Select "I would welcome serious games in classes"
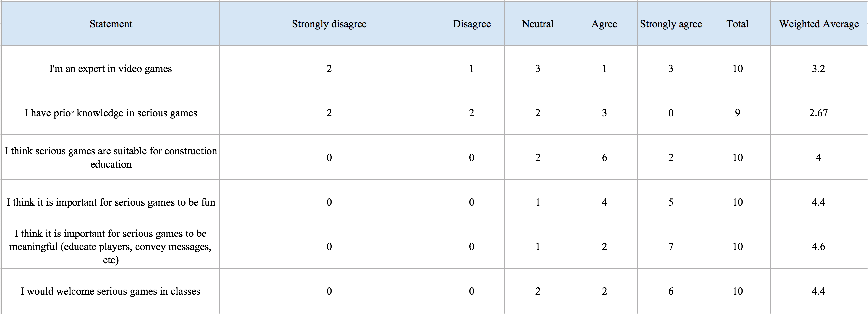This screenshot has height=314, width=868. [111, 291]
